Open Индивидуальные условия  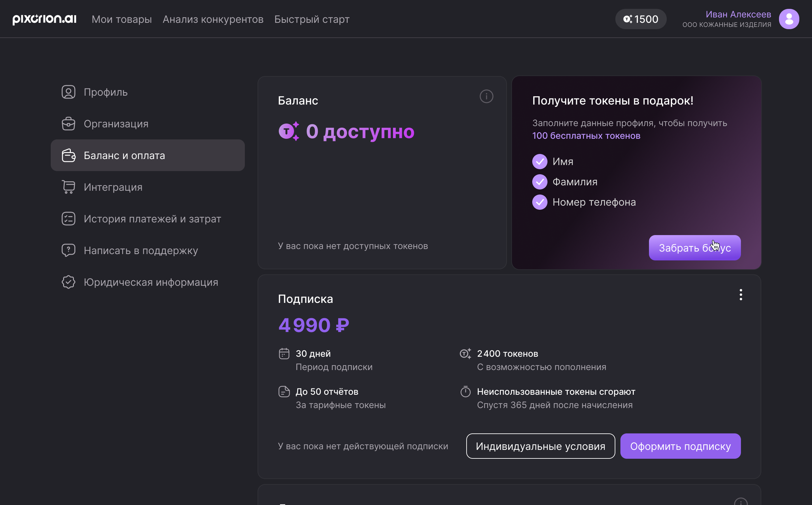click(540, 446)
